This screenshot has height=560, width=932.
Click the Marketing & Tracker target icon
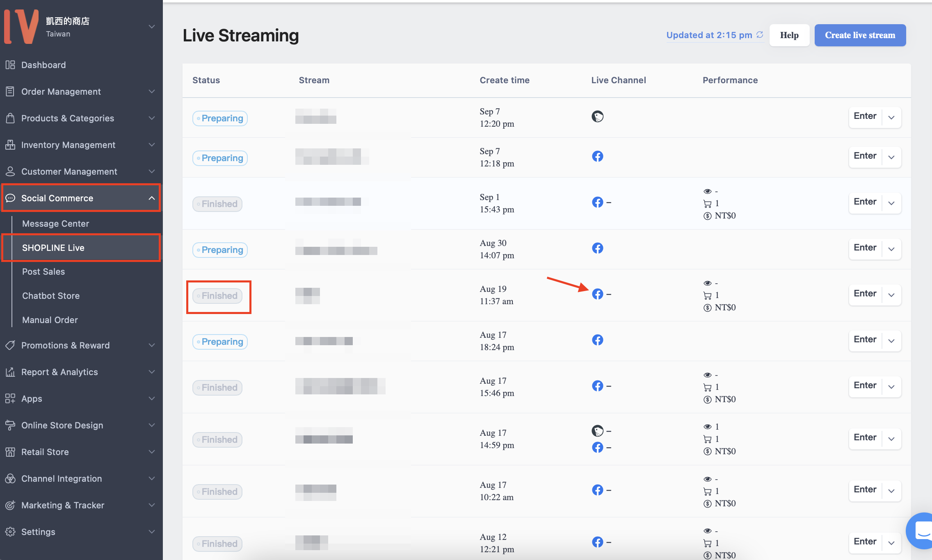click(10, 505)
